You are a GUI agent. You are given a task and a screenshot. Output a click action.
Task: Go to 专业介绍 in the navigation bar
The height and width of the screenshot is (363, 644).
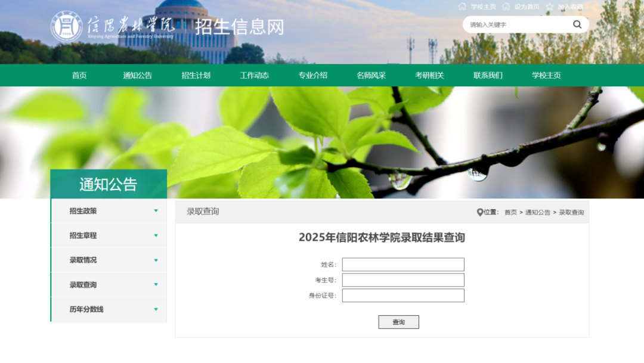pos(312,76)
